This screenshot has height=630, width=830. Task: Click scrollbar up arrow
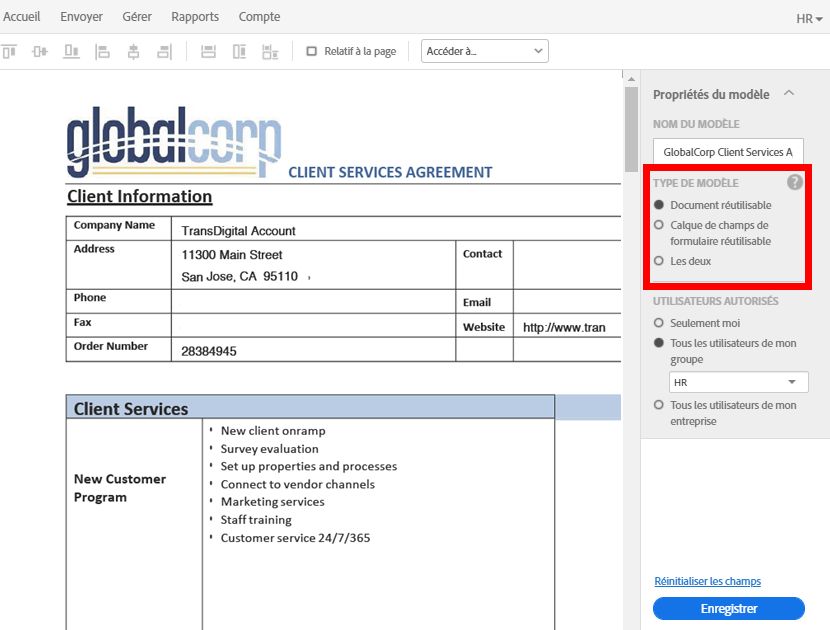(631, 79)
